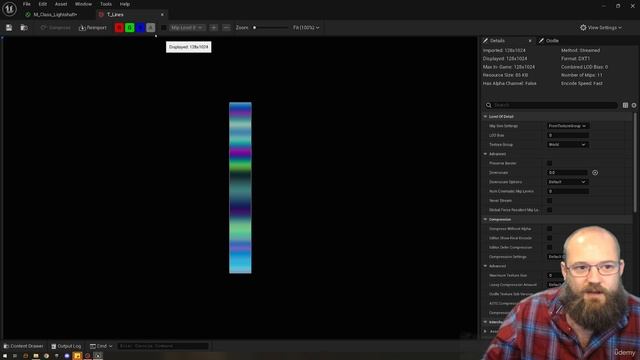Open Task View on the taskbar
640x360 pixels.
(x=15, y=356)
